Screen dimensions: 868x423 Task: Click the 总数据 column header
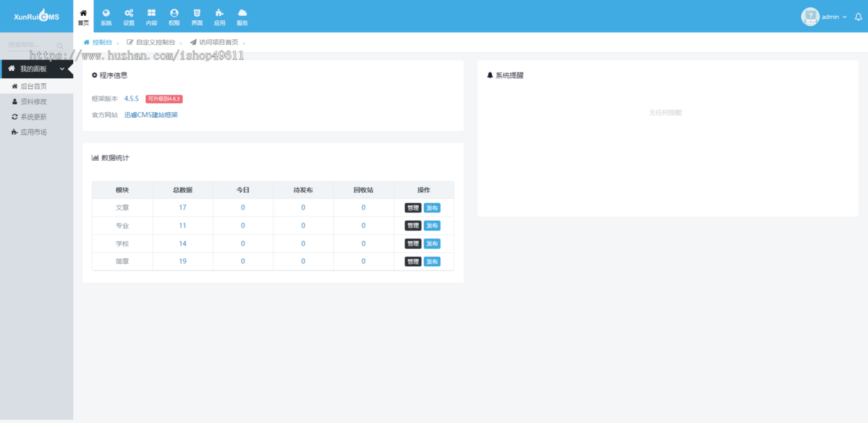pyautogui.click(x=182, y=190)
